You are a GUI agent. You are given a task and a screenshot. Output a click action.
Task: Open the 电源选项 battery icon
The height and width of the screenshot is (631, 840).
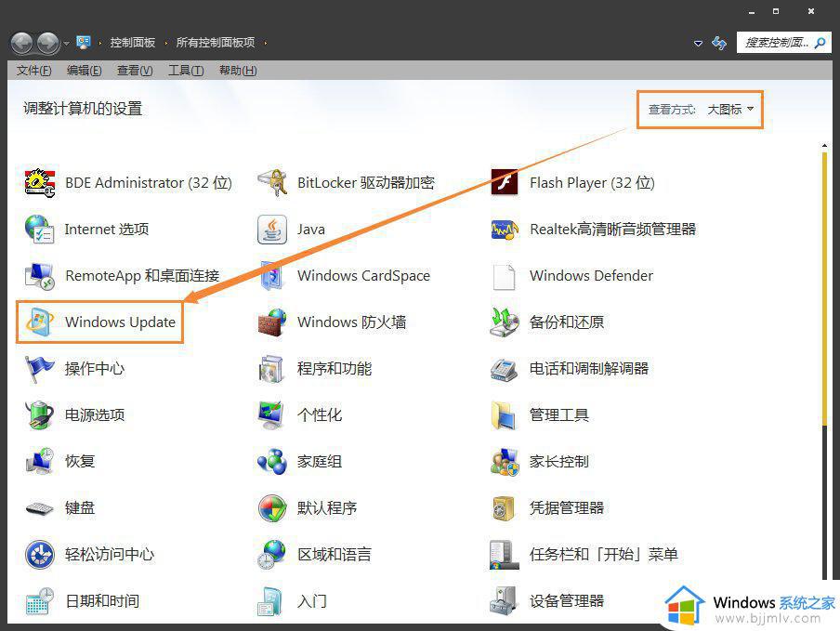(x=40, y=415)
